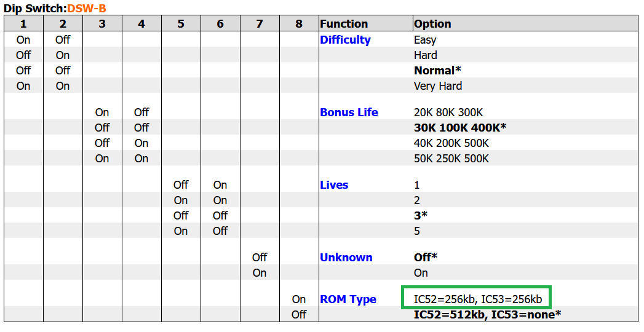Select the Hard difficulty option text
Screen dimensions: 644x332
click(x=426, y=55)
